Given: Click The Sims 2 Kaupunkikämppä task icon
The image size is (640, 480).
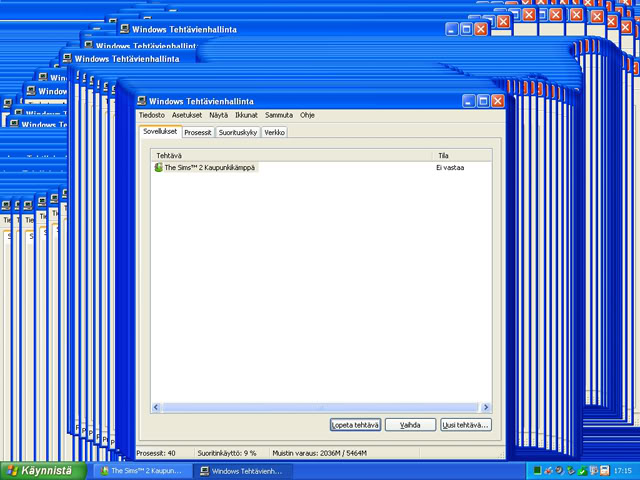Looking at the screenshot, I should (x=158, y=167).
